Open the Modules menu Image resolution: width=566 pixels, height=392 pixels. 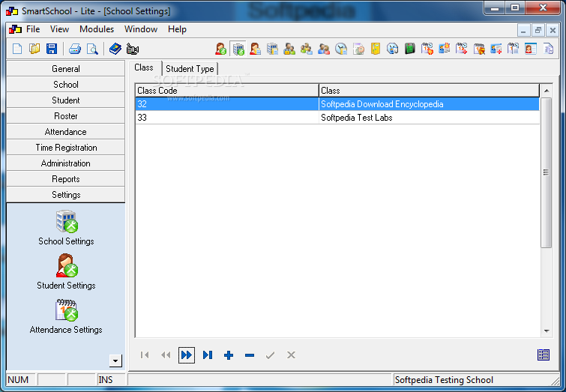[97, 29]
